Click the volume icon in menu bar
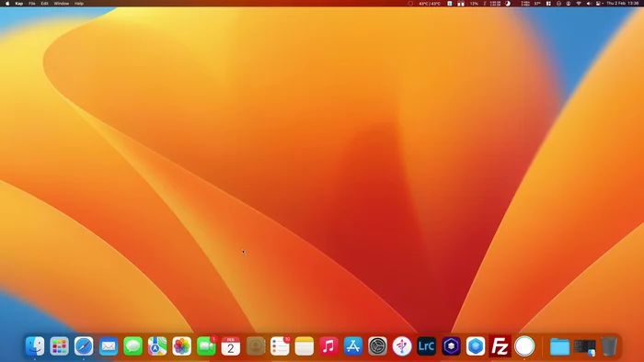 589,4
